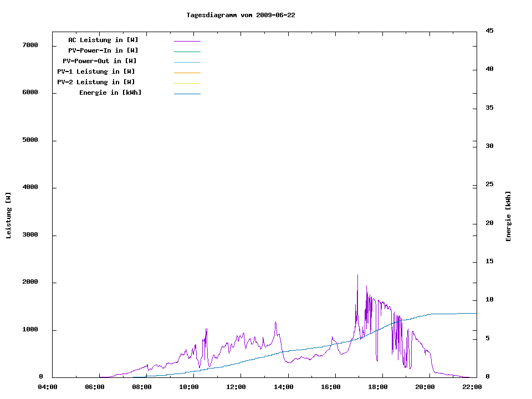
Task: Click the 3000 tick label on the left axis
Action: pos(30,235)
